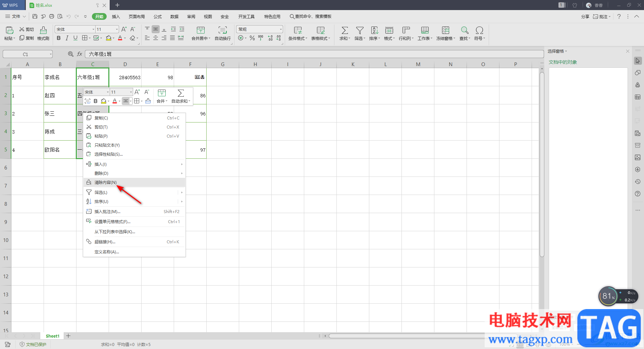Close the 选择窗格 side panel
Viewport: 644px width, 349px height.
628,51
